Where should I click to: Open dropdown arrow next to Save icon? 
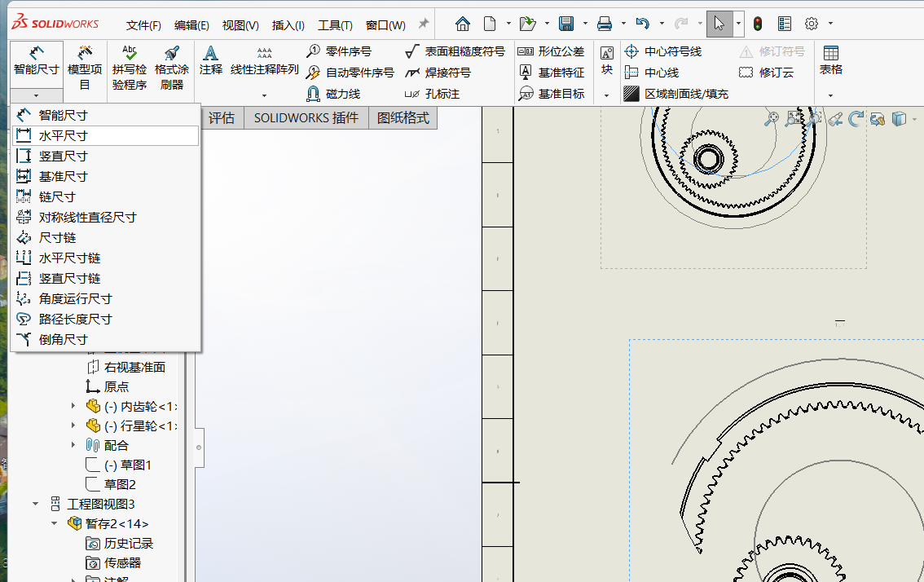point(585,24)
